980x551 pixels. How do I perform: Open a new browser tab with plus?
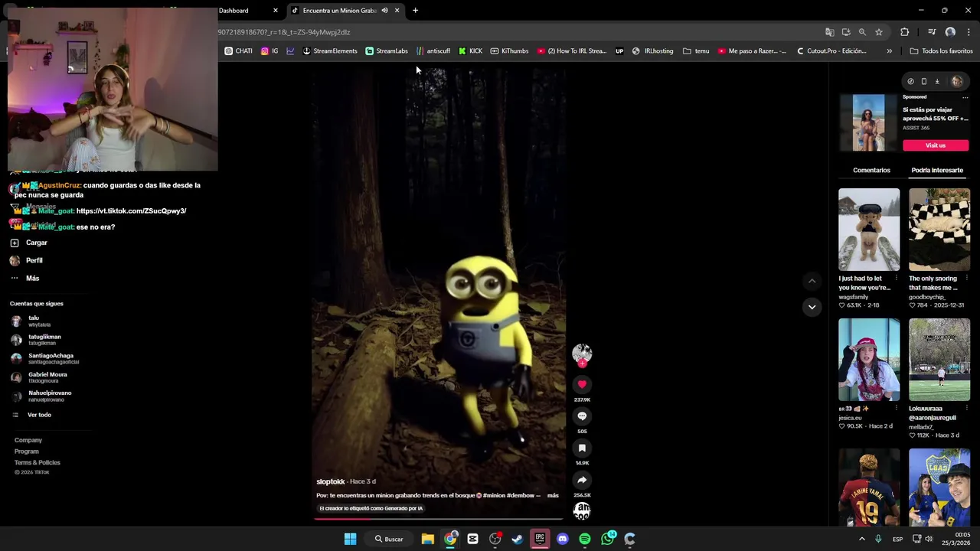415,11
